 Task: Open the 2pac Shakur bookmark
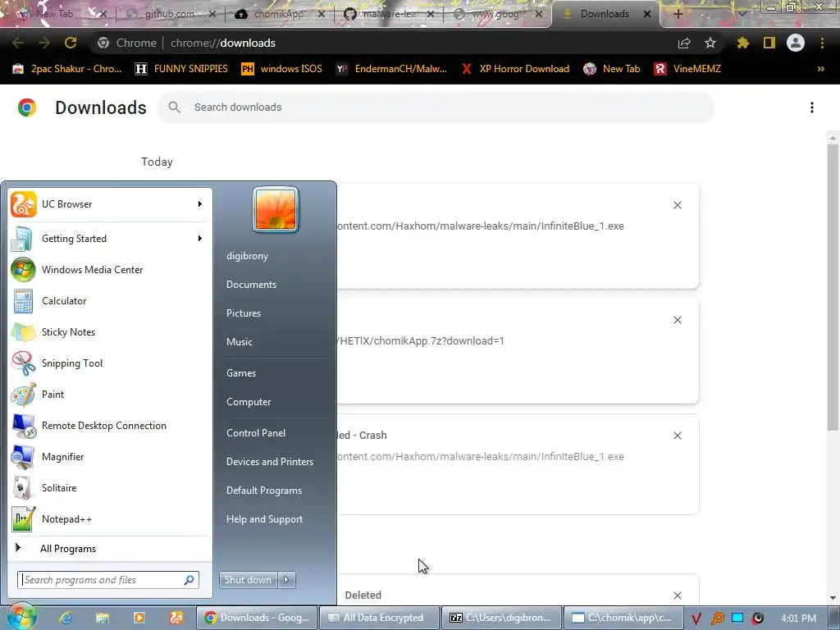[67, 69]
